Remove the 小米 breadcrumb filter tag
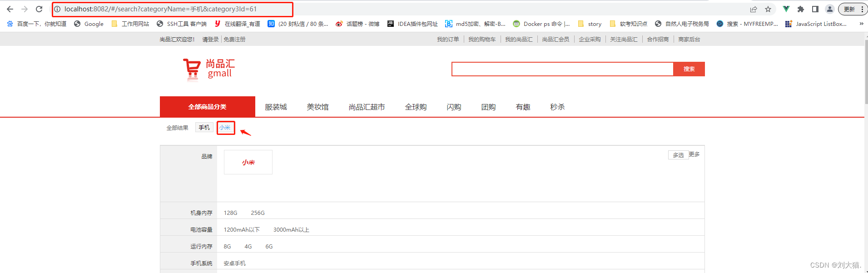This screenshot has width=868, height=273. 226,128
